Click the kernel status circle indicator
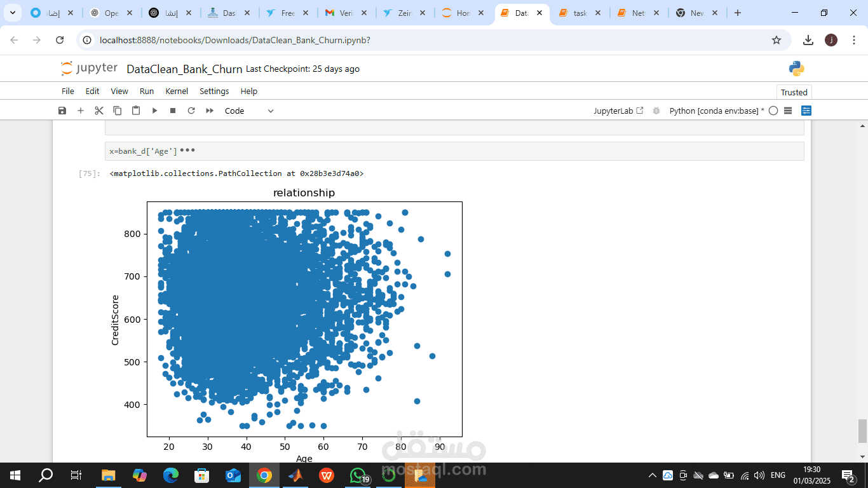 [773, 111]
